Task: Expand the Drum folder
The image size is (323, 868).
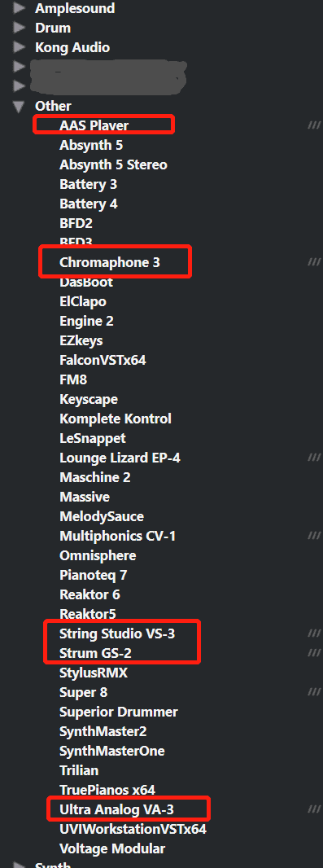Action: coord(20,28)
